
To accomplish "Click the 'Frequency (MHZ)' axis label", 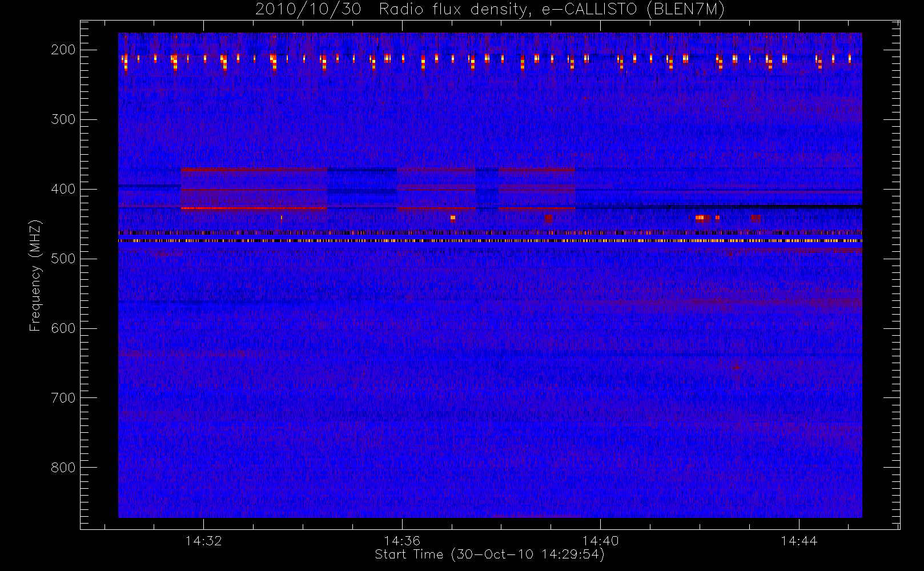I will tap(35, 275).
